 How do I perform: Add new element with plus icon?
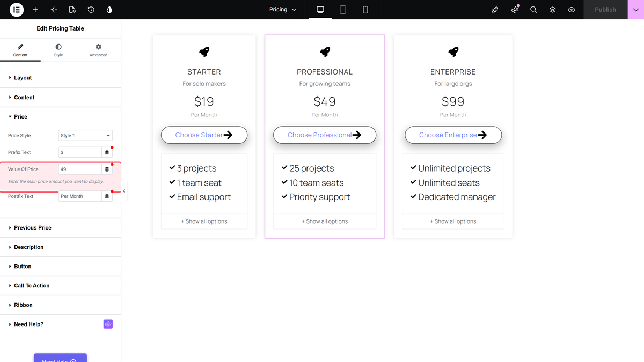(35, 10)
